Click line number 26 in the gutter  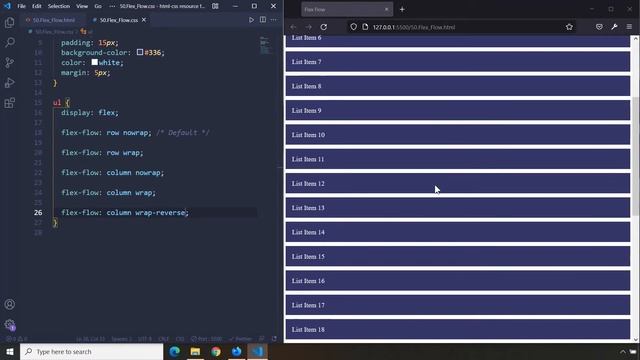click(38, 212)
